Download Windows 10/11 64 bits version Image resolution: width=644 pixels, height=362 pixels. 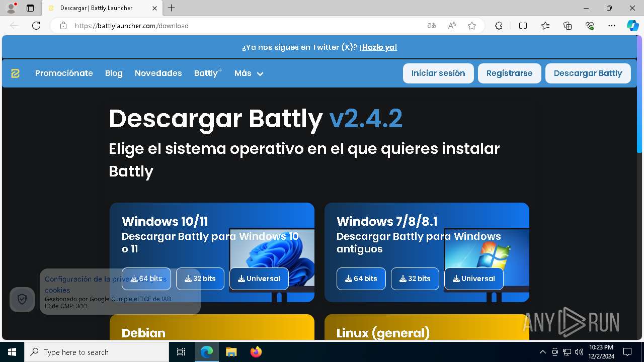click(146, 279)
